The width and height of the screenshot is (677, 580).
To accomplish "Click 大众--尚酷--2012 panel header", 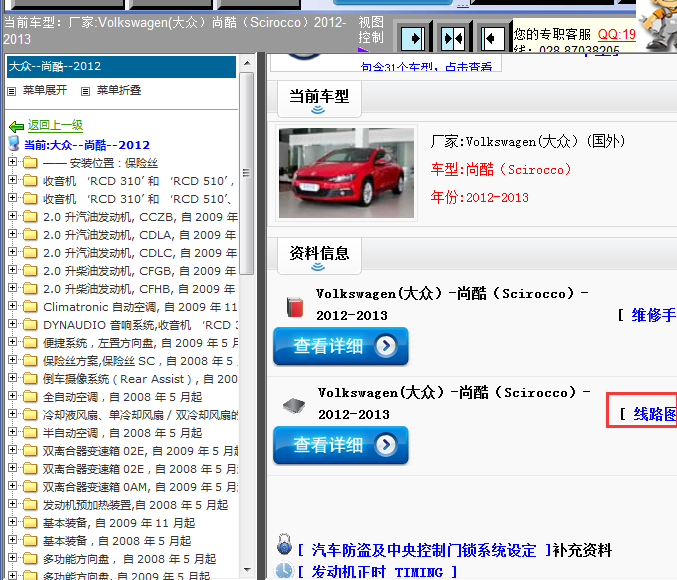I will pos(121,67).
